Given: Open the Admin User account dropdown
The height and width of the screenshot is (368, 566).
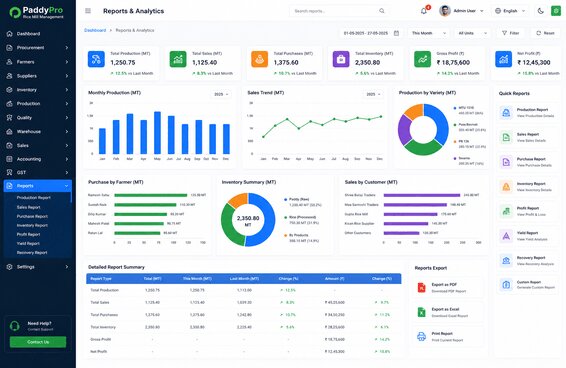Looking at the screenshot, I should click(x=461, y=11).
